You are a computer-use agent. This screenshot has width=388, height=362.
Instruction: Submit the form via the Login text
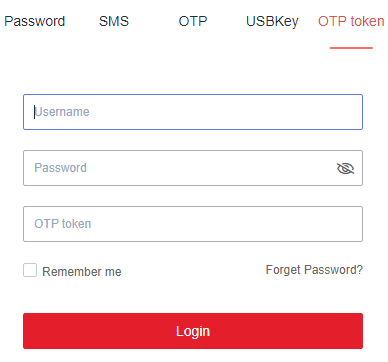coord(193,331)
